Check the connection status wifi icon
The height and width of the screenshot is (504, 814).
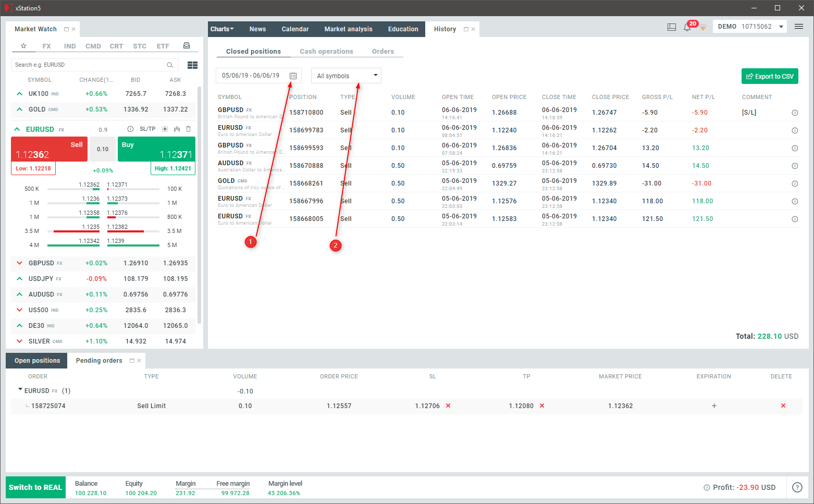point(703,28)
